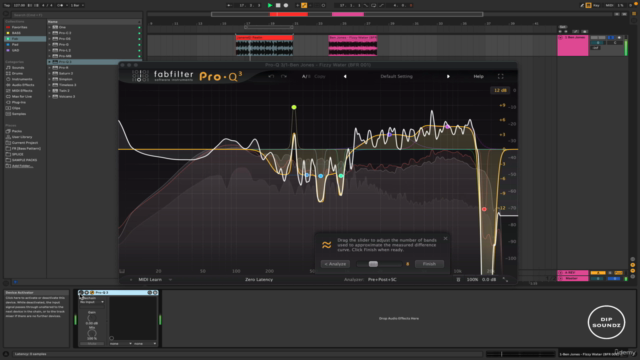Click MIDI Learn in Pro-Q 3

(x=150, y=280)
